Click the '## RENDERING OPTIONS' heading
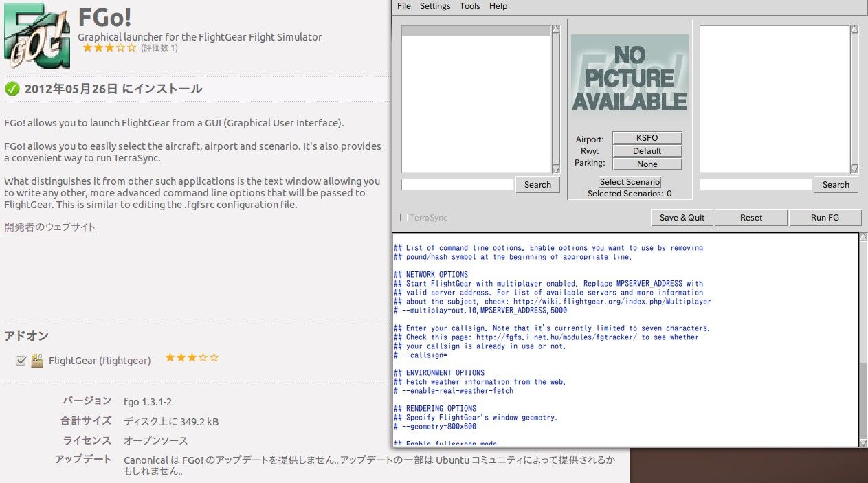This screenshot has width=868, height=483. click(x=435, y=409)
